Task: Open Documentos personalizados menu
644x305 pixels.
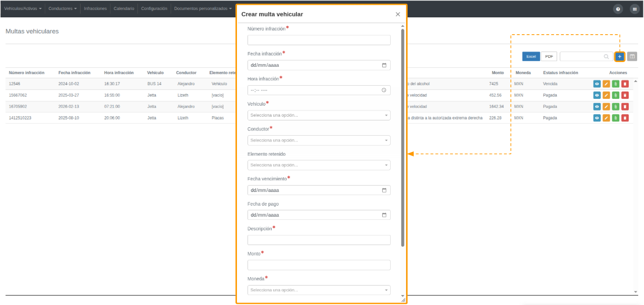Action: pyautogui.click(x=203, y=9)
